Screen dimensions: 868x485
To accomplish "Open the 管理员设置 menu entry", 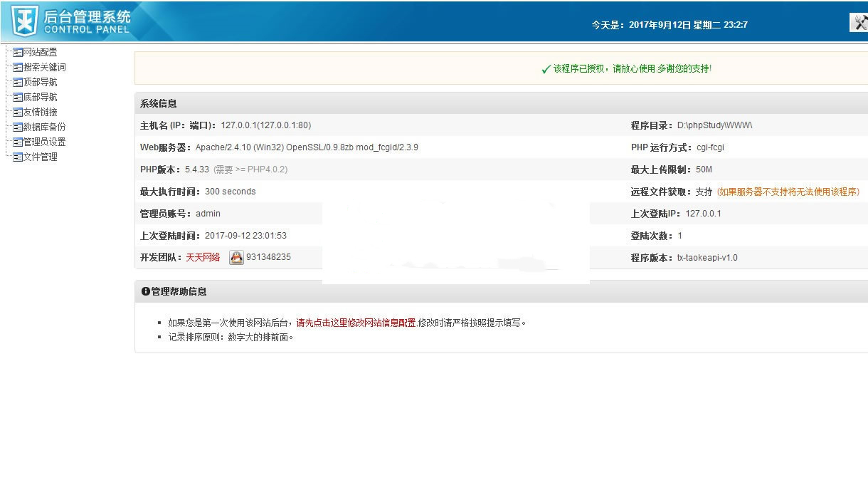I will click(44, 142).
